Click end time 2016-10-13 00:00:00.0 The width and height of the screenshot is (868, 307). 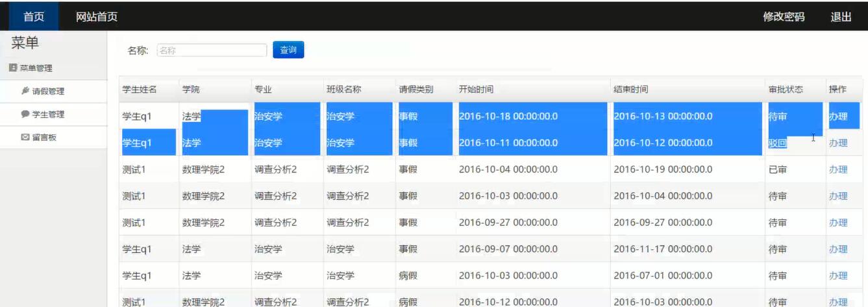[663, 117]
